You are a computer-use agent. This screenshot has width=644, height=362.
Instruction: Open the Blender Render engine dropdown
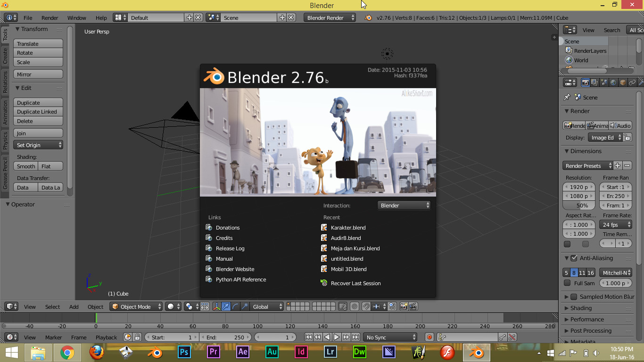pyautogui.click(x=330, y=17)
